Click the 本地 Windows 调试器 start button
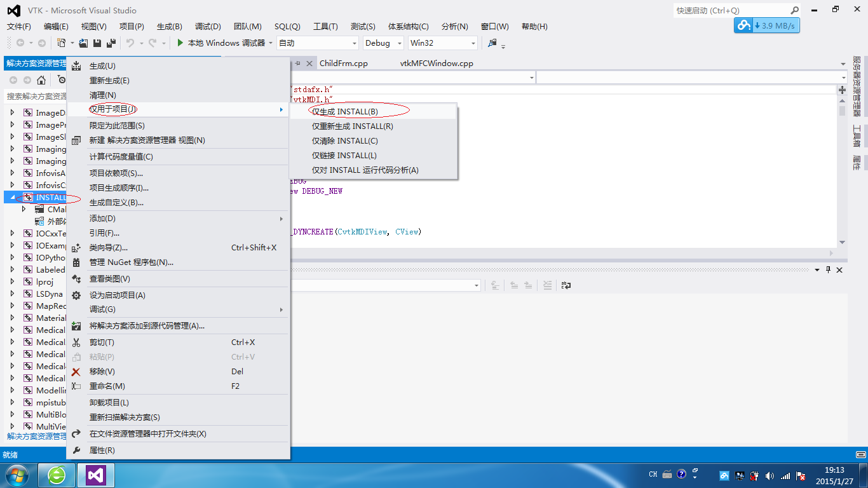 coord(221,43)
